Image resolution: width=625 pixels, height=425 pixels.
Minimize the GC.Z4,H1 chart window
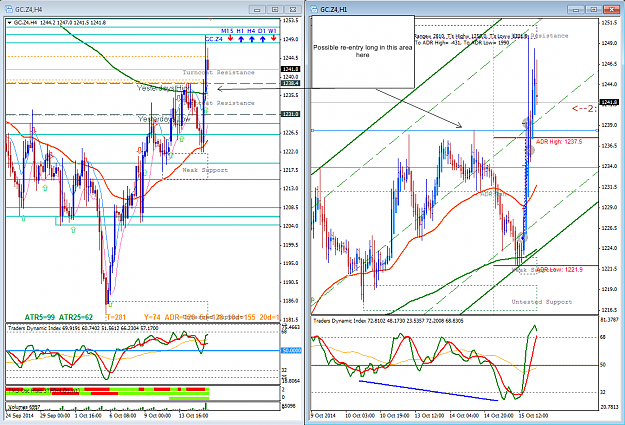(x=576, y=9)
